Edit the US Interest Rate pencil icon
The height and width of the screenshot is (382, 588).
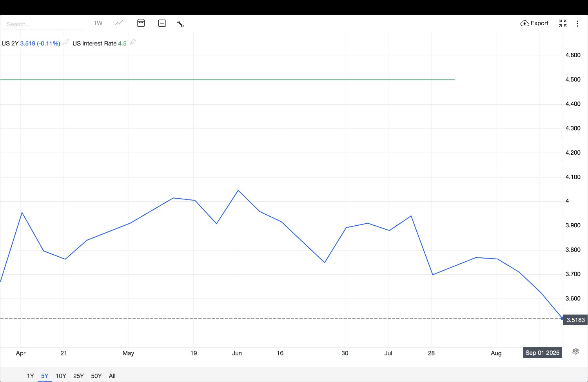pos(132,42)
